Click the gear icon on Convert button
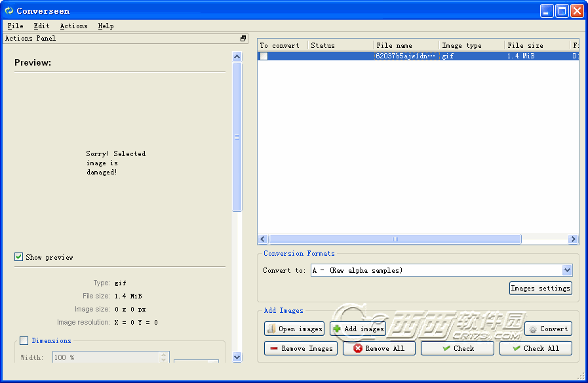This screenshot has height=383, width=588. point(533,329)
